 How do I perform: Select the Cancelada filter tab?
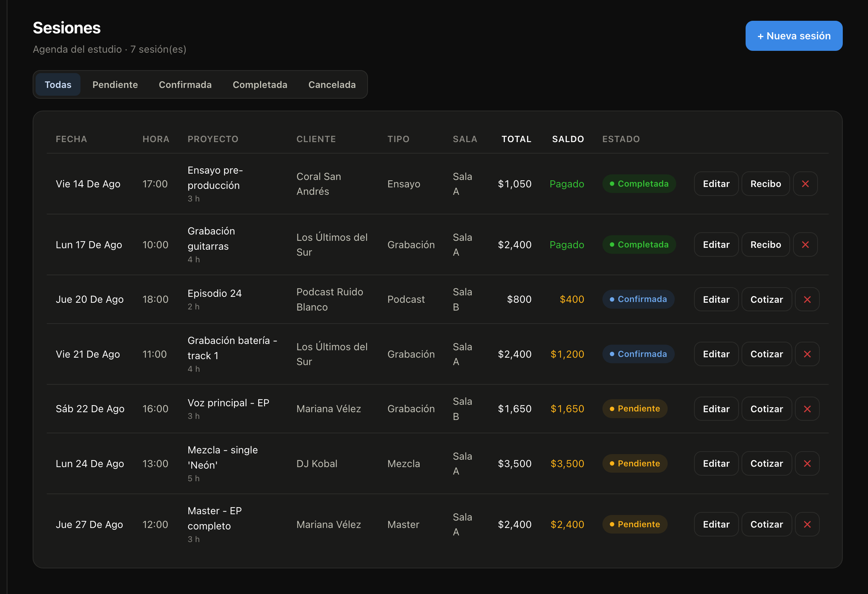coord(332,85)
